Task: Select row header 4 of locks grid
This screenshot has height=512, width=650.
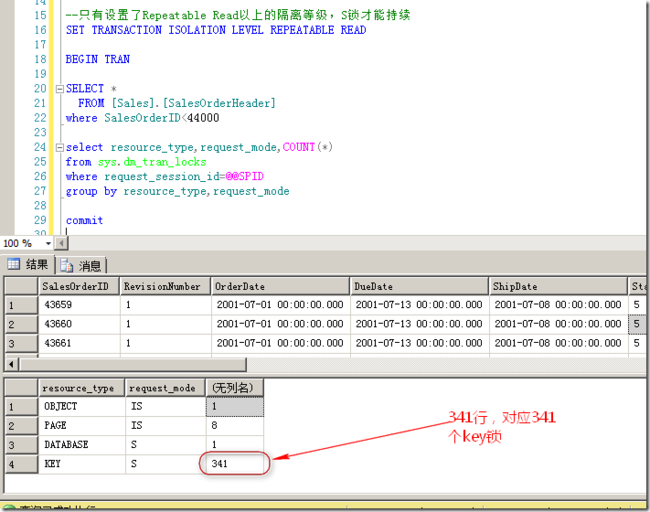Action: click(x=21, y=464)
